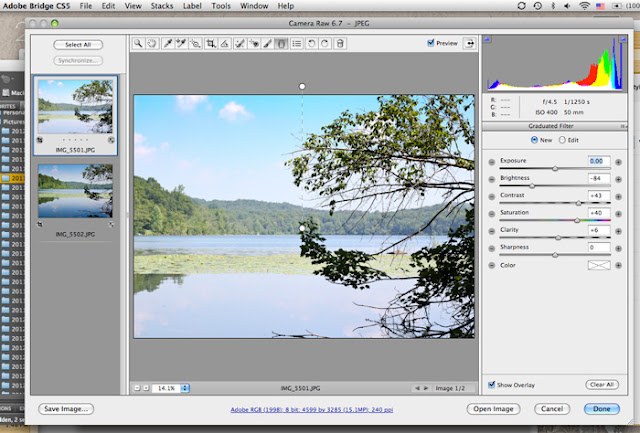The height and width of the screenshot is (433, 640).
Task: Zoom in with the plus button below preview
Action: tap(146, 388)
